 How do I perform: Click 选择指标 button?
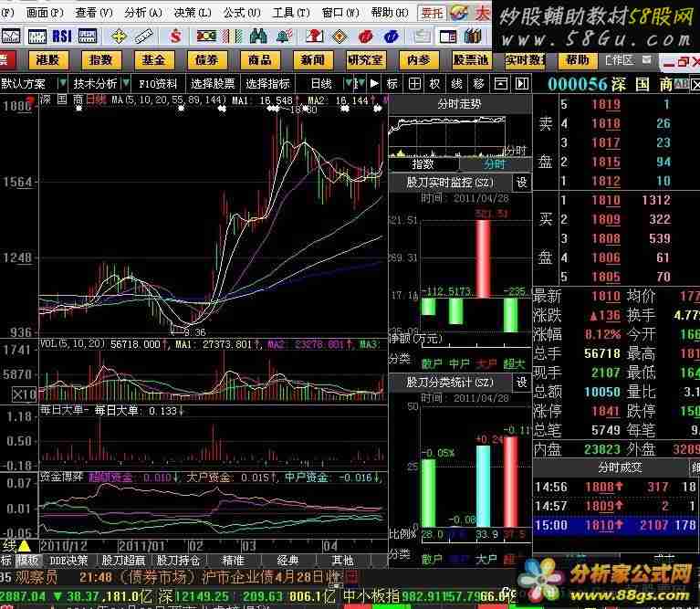tap(267, 83)
